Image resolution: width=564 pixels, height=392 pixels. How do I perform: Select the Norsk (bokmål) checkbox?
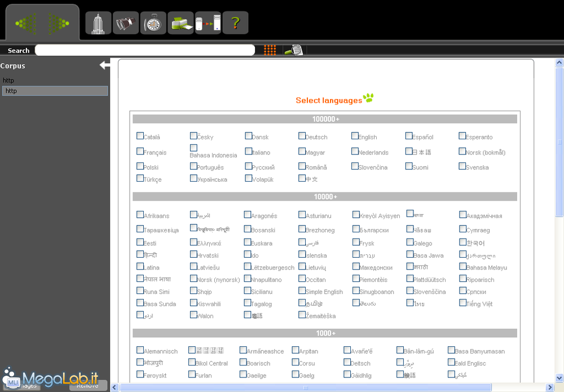tap(462, 151)
